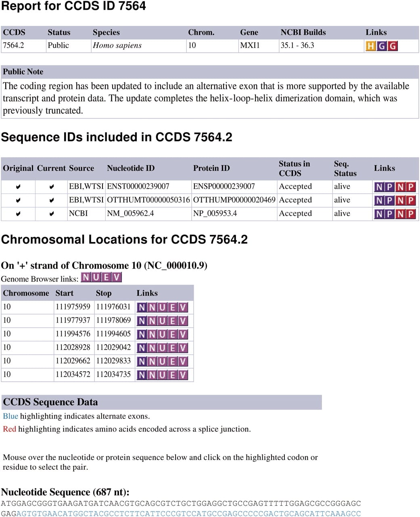Click the N icon in Genome Browser links
The width and height of the screenshot is (420, 517).
point(86,277)
